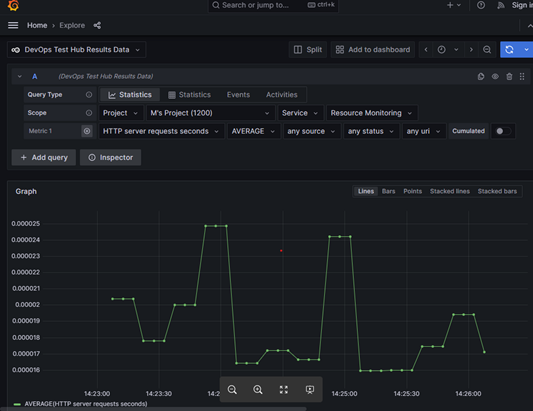Open the AVERAGE aggregation dropdown

(x=253, y=131)
